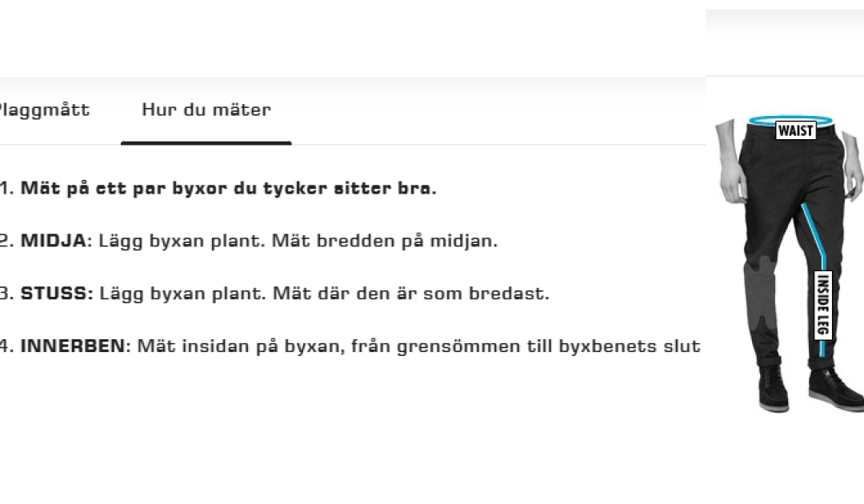Click the model's left shoe in the illustration
This screenshot has height=504, width=864.
click(774, 392)
